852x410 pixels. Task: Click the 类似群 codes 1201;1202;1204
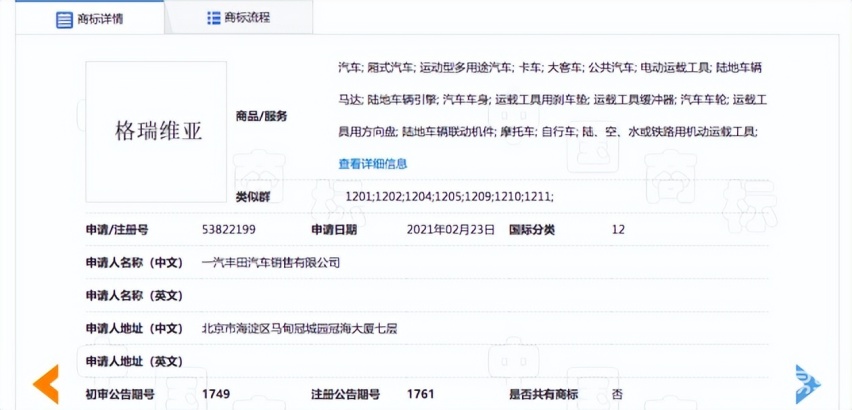(x=450, y=197)
